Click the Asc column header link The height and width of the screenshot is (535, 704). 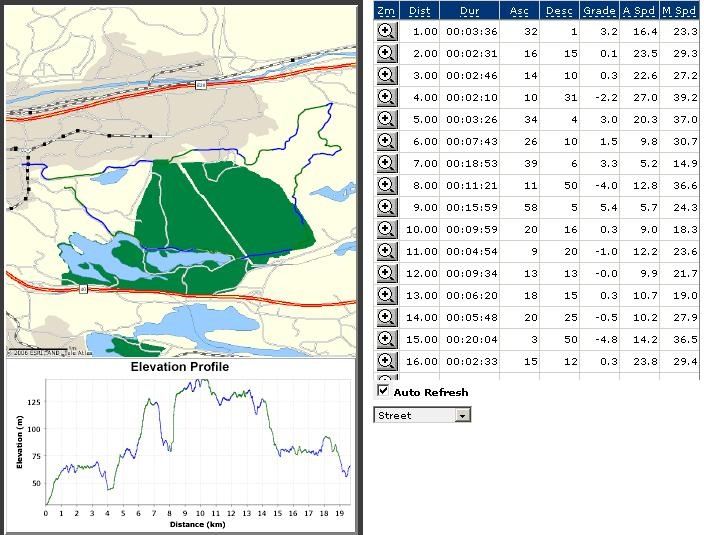(519, 11)
